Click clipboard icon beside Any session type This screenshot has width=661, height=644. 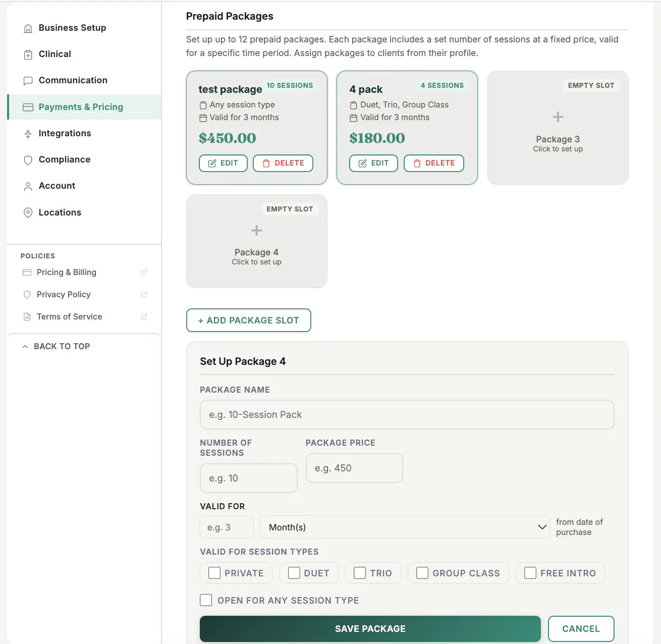point(203,105)
